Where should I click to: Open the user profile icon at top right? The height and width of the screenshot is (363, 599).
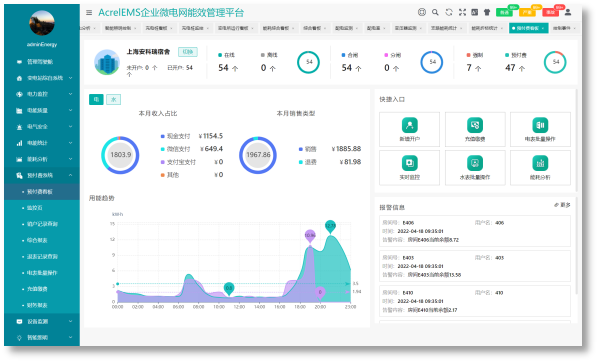tap(568, 12)
